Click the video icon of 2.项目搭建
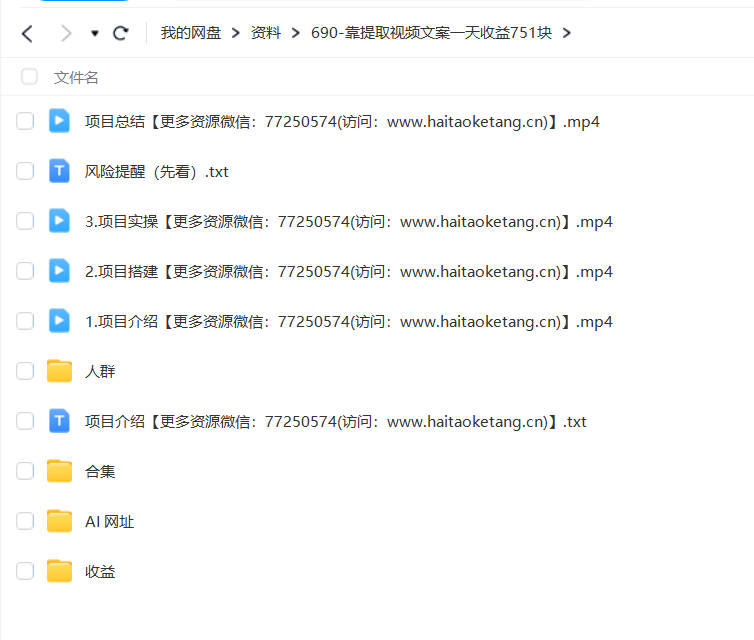The height and width of the screenshot is (640, 754). point(59,271)
